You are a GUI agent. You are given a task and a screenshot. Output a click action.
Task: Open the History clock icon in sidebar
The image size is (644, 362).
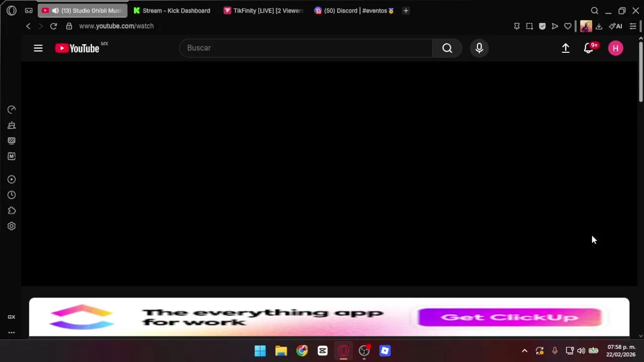pos(12,195)
